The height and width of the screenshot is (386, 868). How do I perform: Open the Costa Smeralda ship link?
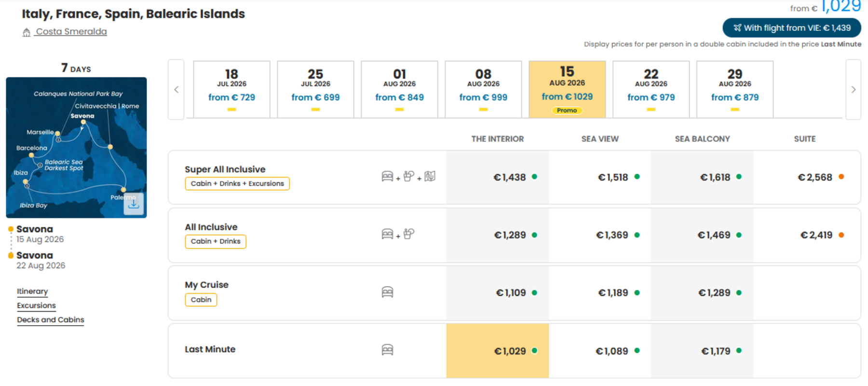click(71, 32)
